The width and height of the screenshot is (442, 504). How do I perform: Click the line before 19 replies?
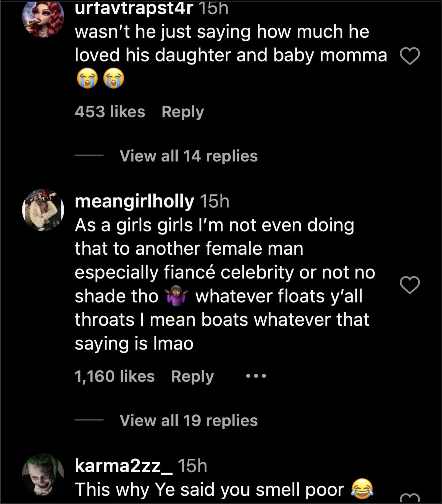(x=89, y=420)
